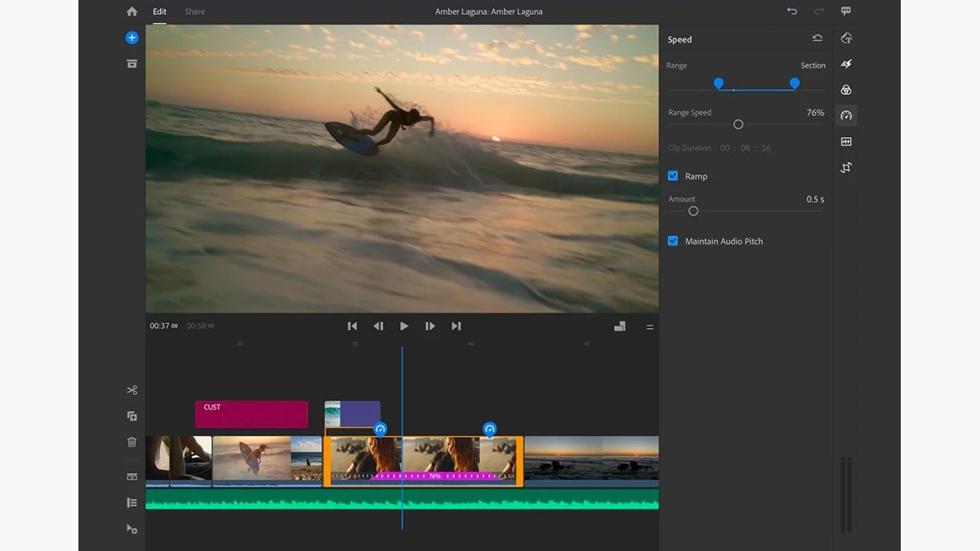Open the Color correction panel
The height and width of the screenshot is (551, 980).
coord(846,90)
